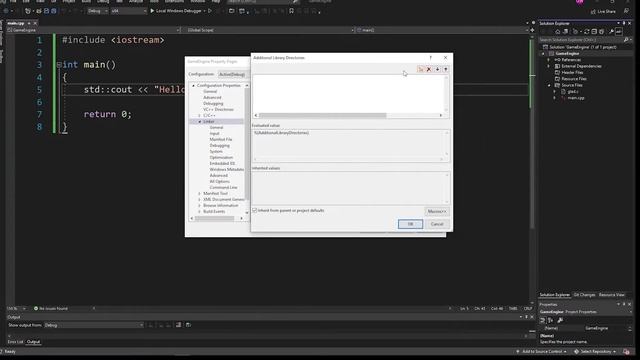
Task: Switch views icon in Solution Explorer
Action: pos(566,32)
